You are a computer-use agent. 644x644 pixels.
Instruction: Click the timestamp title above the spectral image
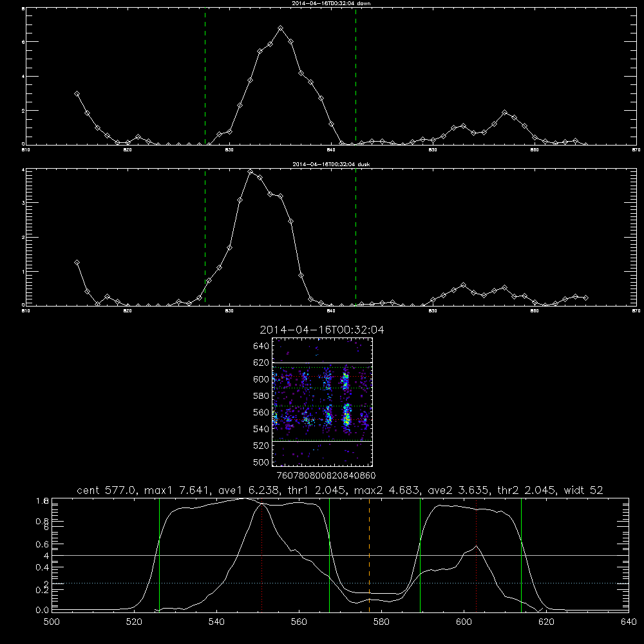(x=322, y=330)
